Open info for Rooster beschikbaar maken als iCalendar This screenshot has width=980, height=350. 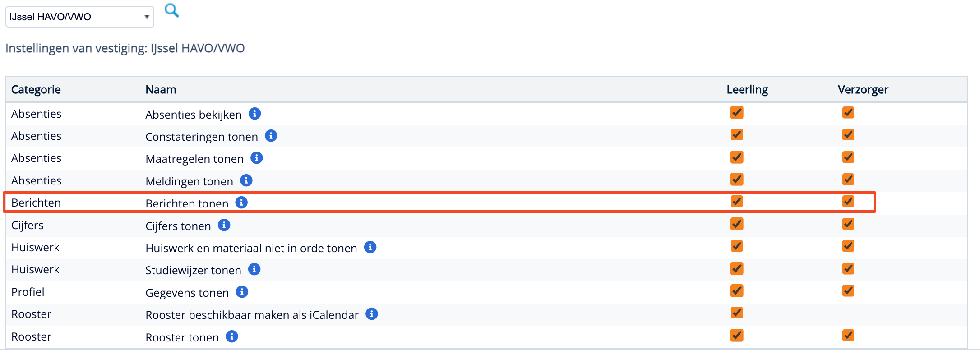pyautogui.click(x=372, y=314)
